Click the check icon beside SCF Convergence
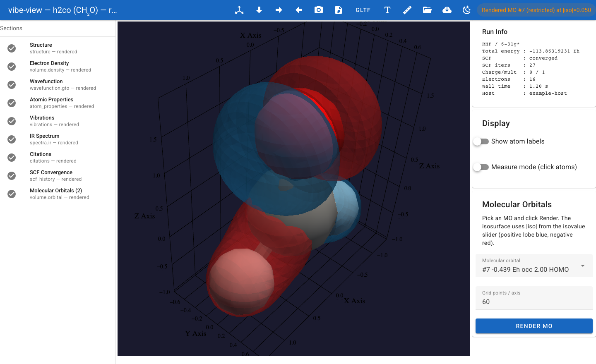The image size is (596, 364). (x=12, y=176)
